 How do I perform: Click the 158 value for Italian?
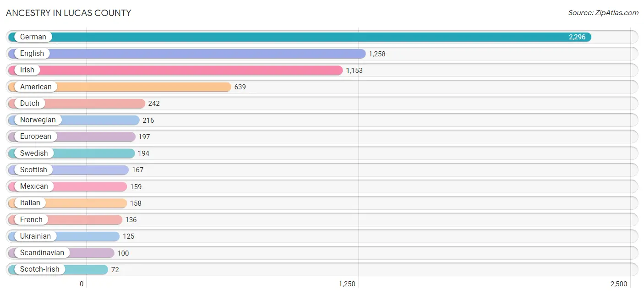[x=136, y=203]
